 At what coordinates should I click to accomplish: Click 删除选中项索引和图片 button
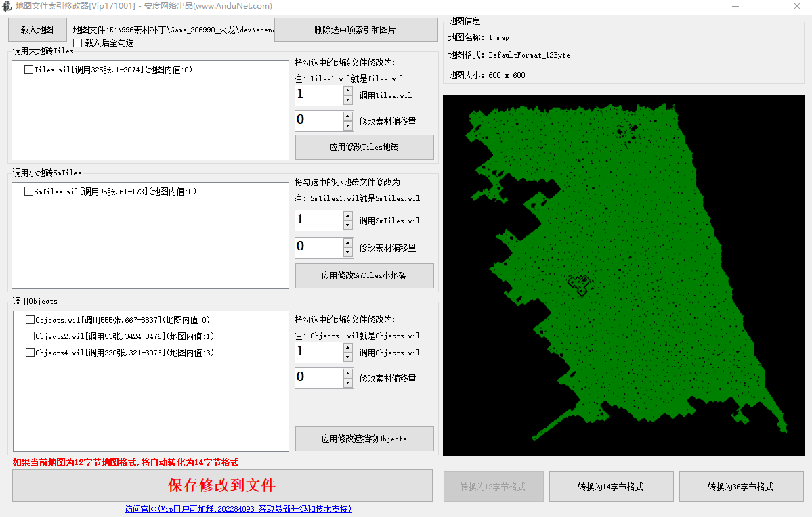(356, 30)
